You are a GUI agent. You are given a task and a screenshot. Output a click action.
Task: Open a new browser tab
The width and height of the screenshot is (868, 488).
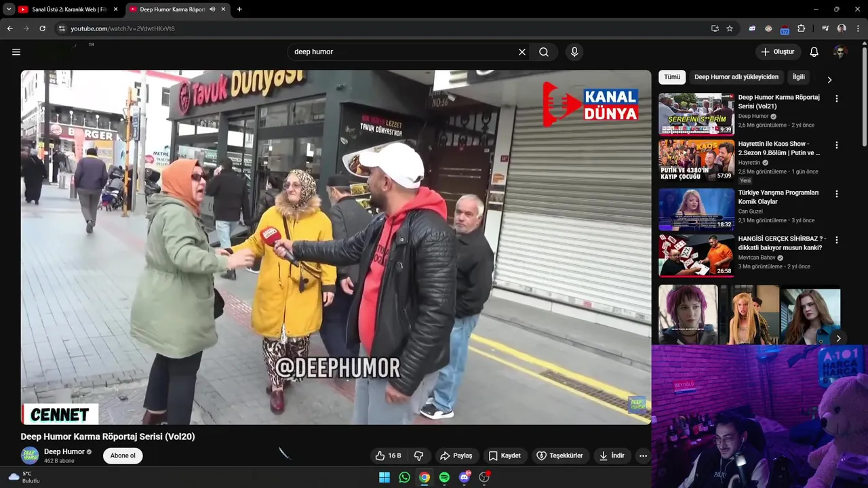(x=239, y=9)
